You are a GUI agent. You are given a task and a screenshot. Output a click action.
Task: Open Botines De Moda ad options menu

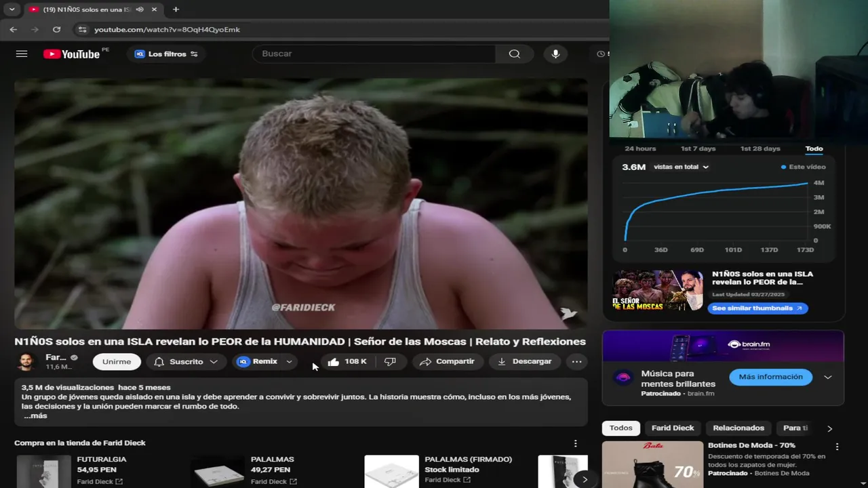[x=837, y=447]
